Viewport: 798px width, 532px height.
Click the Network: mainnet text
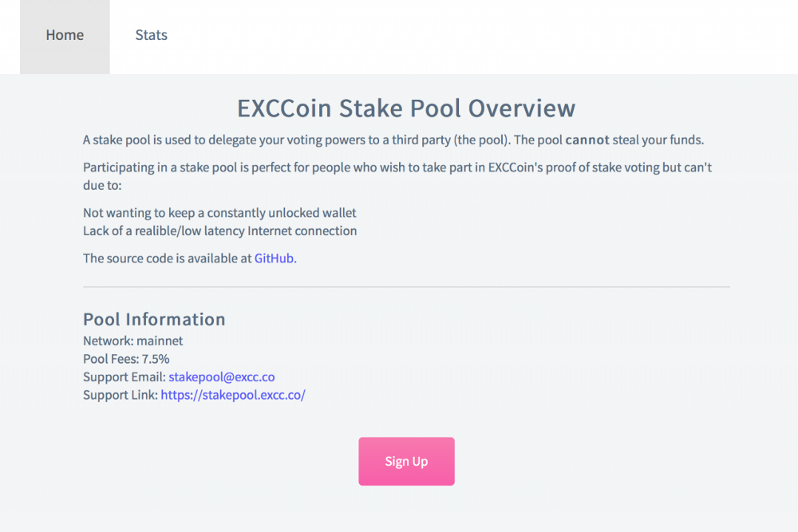[132, 341]
